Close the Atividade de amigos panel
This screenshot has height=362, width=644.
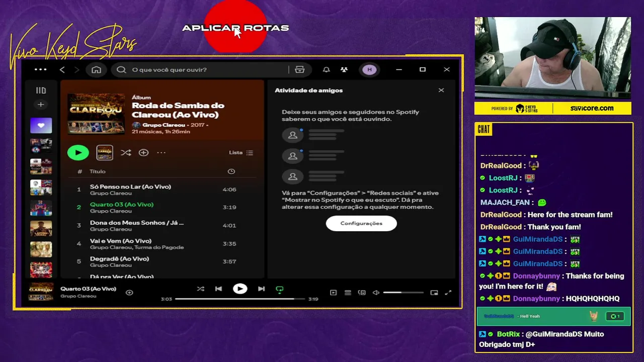441,90
